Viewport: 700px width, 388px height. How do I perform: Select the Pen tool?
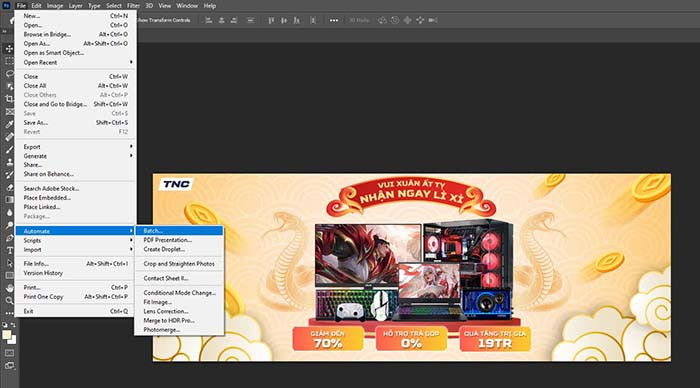(9, 238)
